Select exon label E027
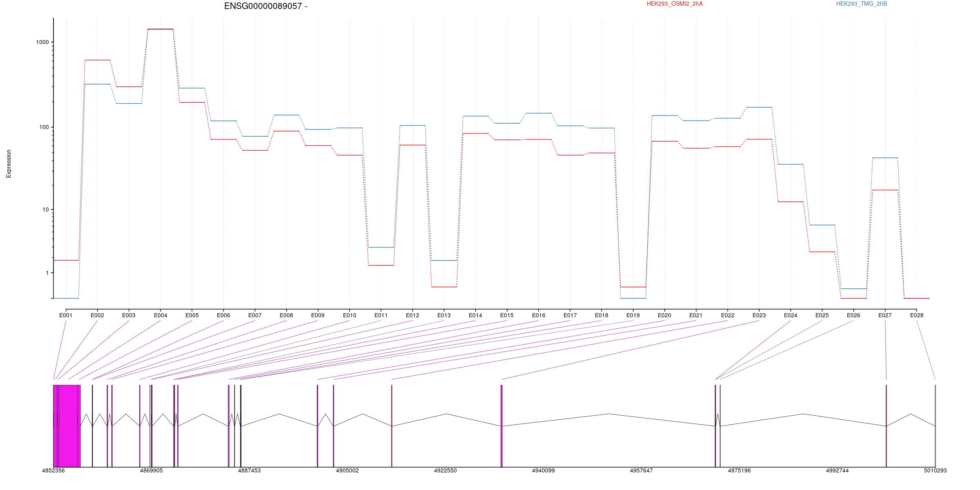 coord(885,315)
